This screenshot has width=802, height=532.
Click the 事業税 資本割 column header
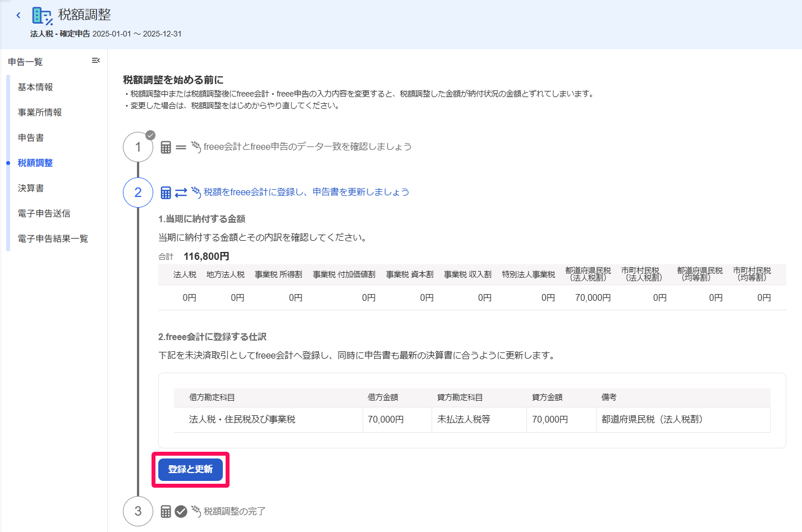click(410, 274)
